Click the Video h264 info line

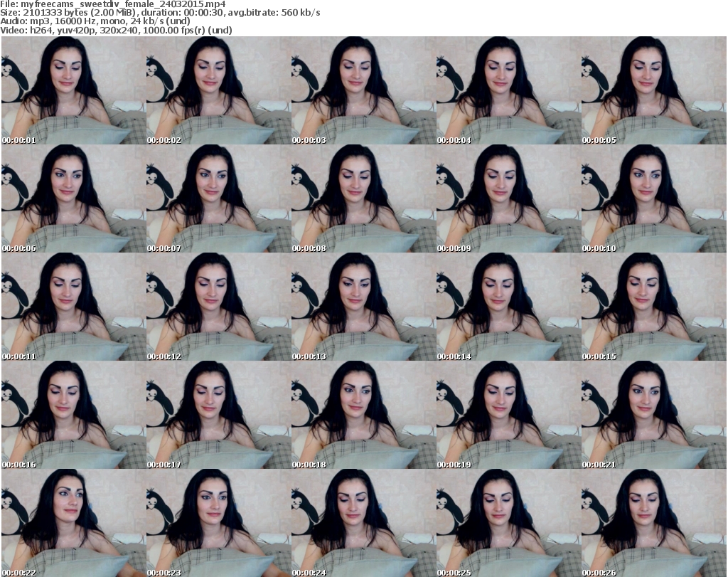[116, 30]
